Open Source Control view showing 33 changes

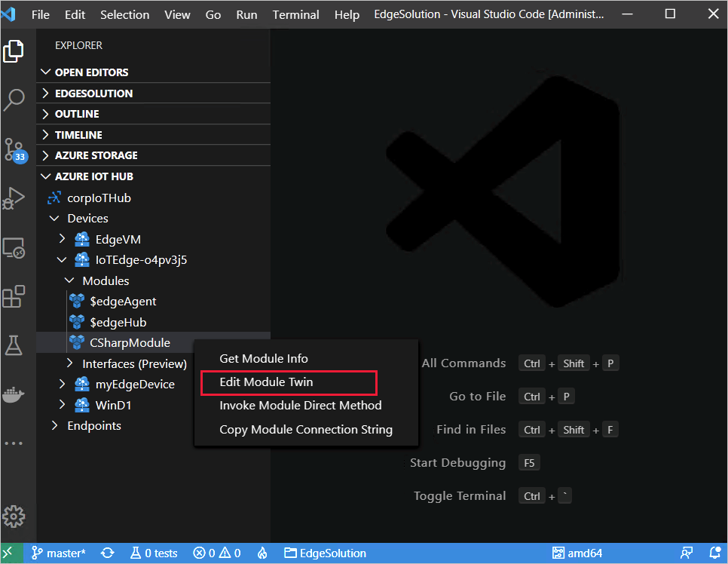pyautogui.click(x=15, y=149)
